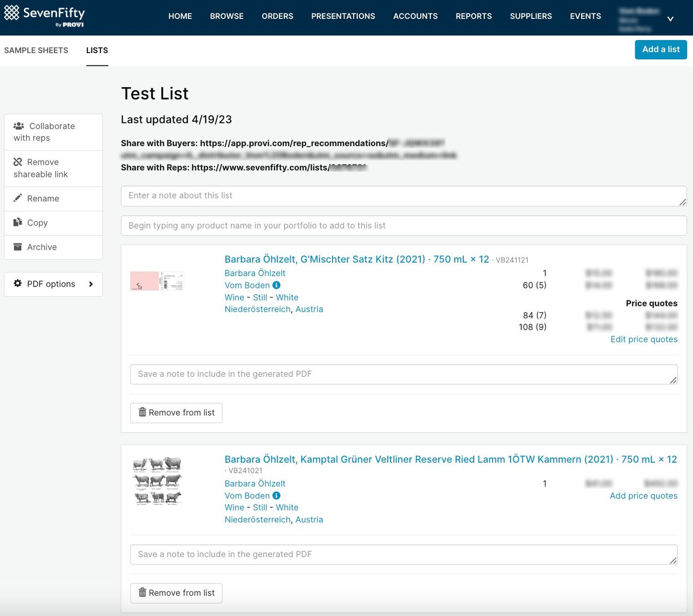Image resolution: width=693 pixels, height=616 pixels.
Task: Click the info icon beside the second product's Vom Boden
Action: click(x=276, y=495)
